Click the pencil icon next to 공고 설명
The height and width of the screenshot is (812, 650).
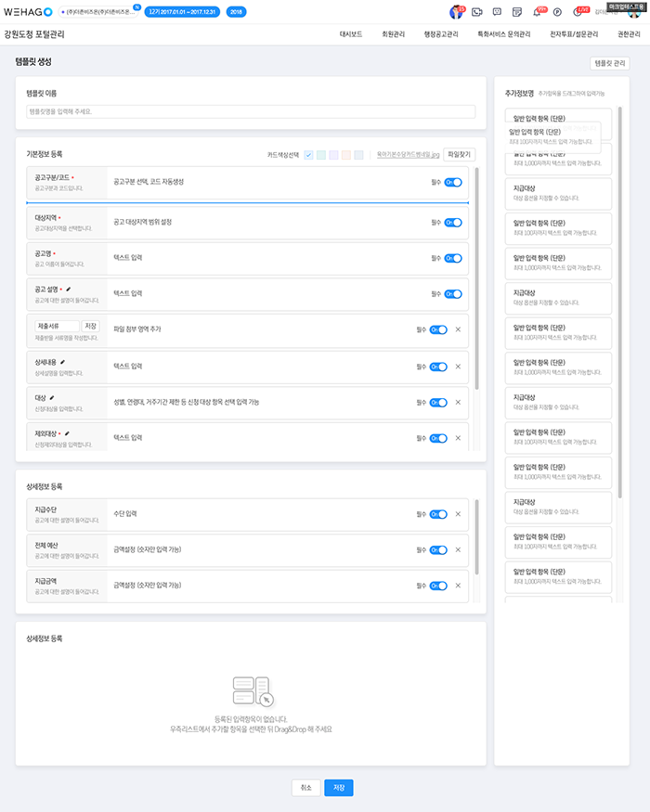pyautogui.click(x=68, y=290)
